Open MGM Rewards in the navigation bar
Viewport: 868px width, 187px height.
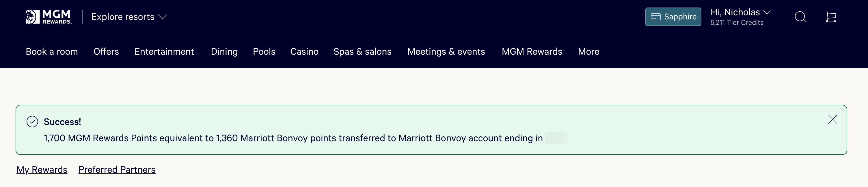(532, 52)
